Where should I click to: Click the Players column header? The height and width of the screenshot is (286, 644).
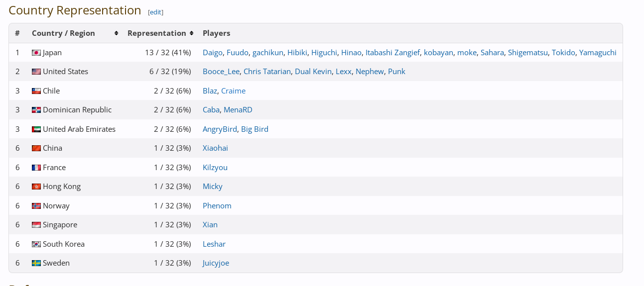point(216,33)
